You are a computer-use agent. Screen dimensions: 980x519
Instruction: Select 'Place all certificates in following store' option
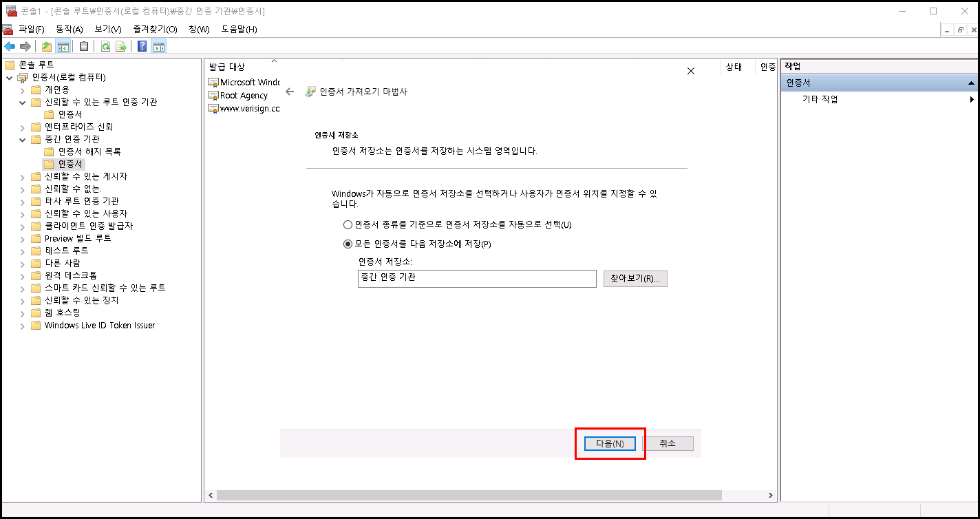click(x=348, y=244)
